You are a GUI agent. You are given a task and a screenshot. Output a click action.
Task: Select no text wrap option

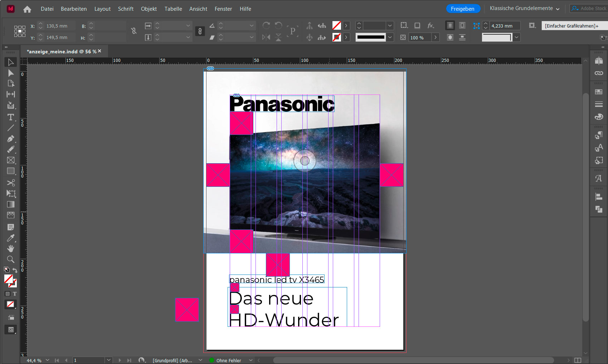point(450,25)
